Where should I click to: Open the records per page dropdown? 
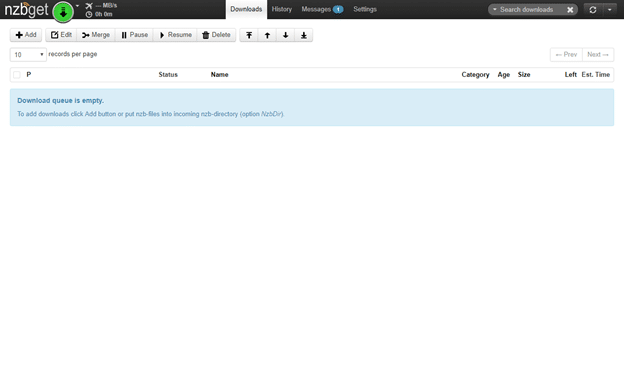pyautogui.click(x=28, y=55)
